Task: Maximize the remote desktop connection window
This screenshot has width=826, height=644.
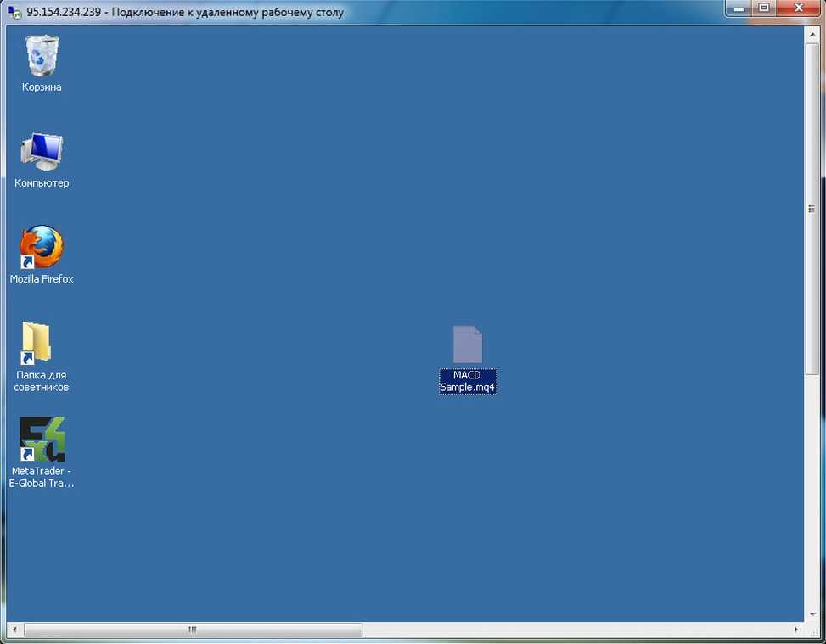Action: [x=764, y=8]
